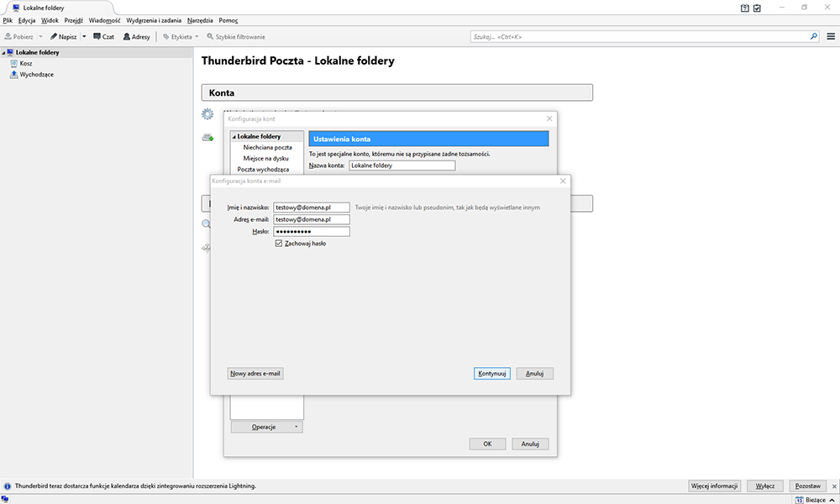
Task: Open the Pobierz dropdown arrow
Action: click(40, 37)
